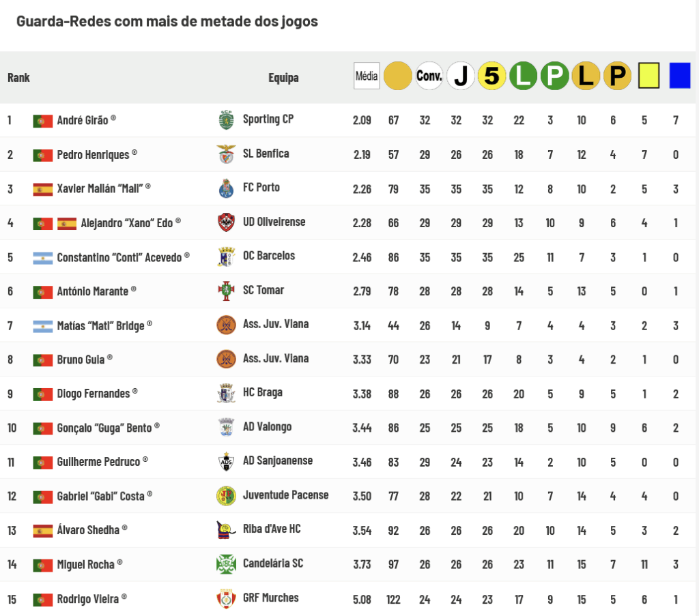Click the FC Porto club crest
Image resolution: width=699 pixels, height=616 pixels.
[226, 188]
